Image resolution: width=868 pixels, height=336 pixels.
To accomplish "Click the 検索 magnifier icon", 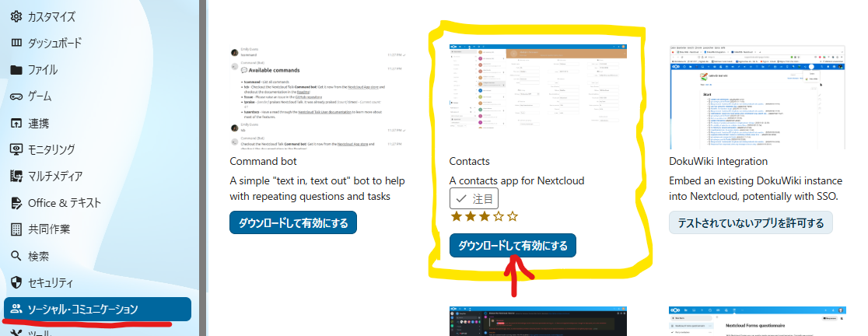I will pos(16,256).
